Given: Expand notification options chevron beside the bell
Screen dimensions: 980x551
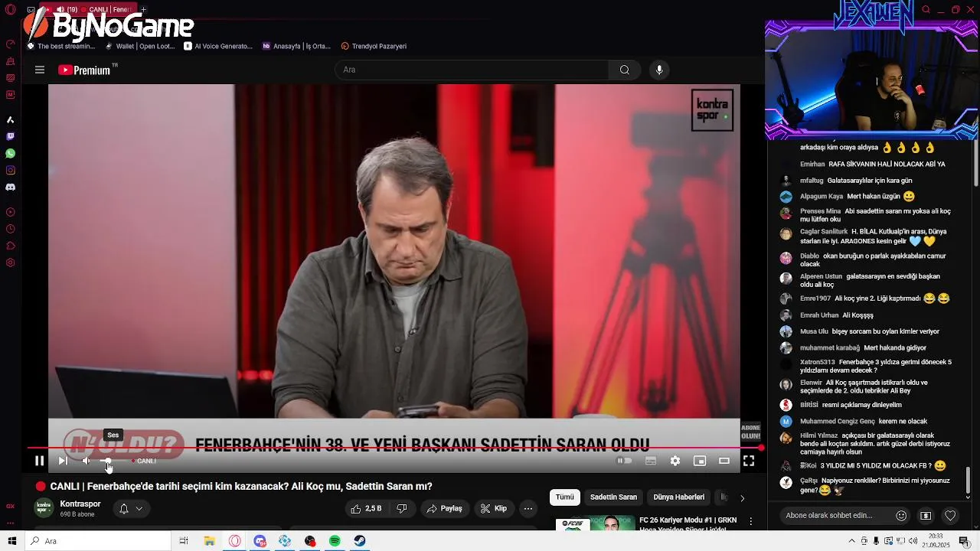Looking at the screenshot, I should click(139, 508).
